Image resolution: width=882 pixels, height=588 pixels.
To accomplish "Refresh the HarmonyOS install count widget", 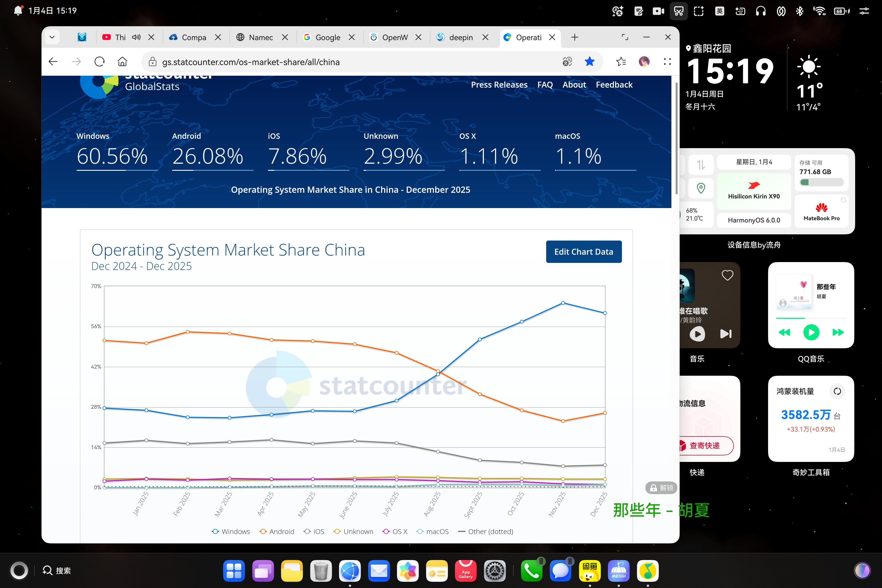I will pyautogui.click(x=837, y=391).
